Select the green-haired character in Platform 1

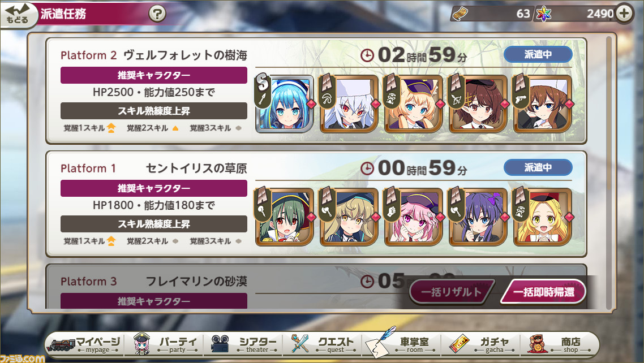pos(285,217)
